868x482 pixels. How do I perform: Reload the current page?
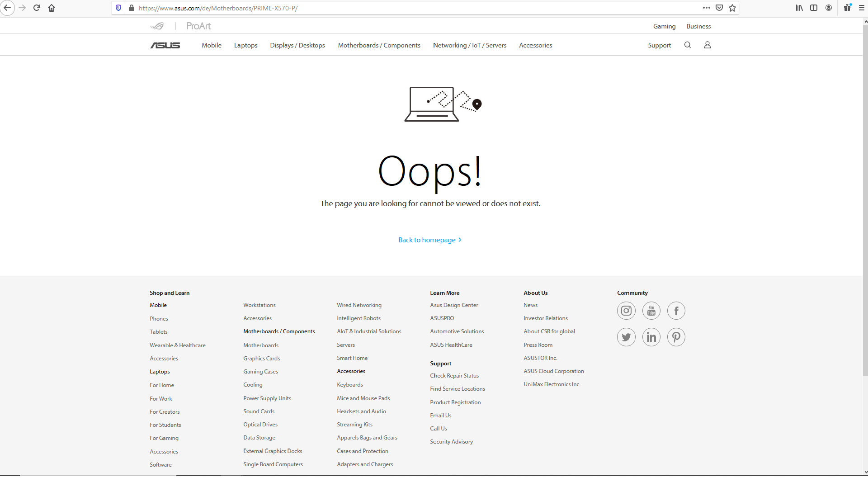(37, 8)
